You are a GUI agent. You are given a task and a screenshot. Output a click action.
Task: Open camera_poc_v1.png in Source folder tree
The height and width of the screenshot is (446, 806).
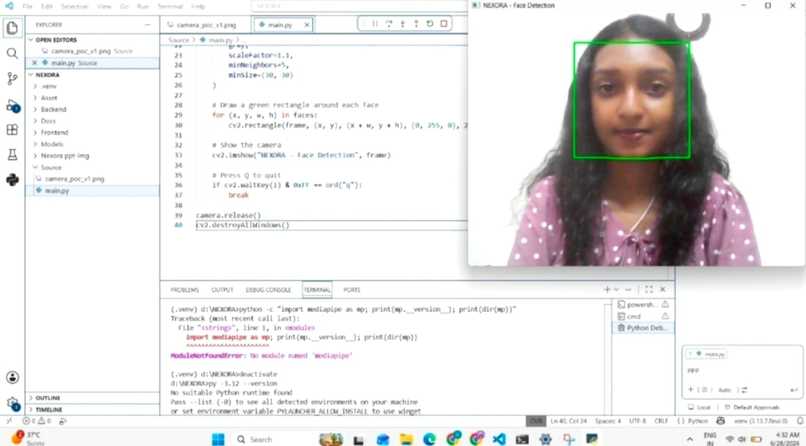[95, 179]
